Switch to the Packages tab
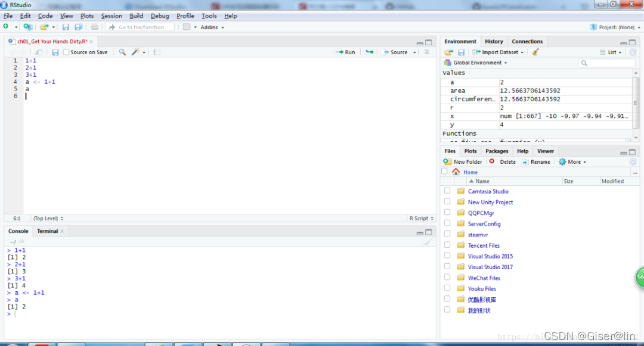The image size is (644, 346). [x=497, y=151]
